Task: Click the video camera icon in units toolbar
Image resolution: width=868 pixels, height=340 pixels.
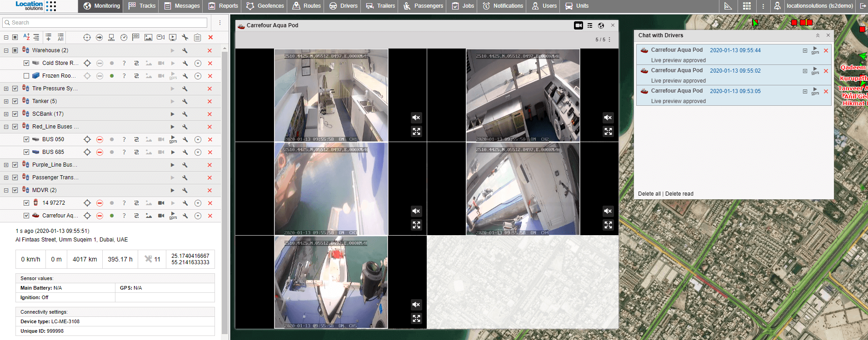Action: pyautogui.click(x=160, y=37)
